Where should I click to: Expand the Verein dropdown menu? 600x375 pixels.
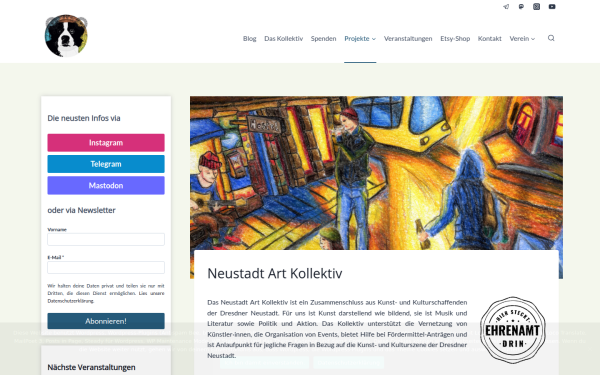(522, 38)
